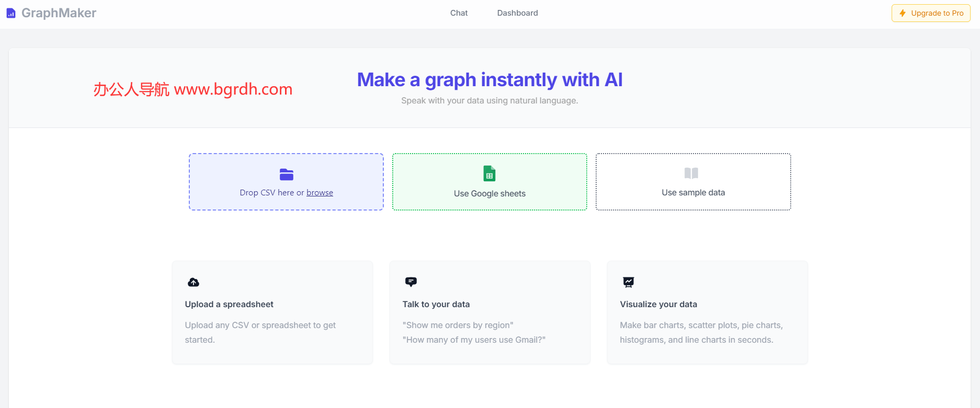The height and width of the screenshot is (408, 980).
Task: Click the Upload a spreadsheet card
Action: [272, 312]
